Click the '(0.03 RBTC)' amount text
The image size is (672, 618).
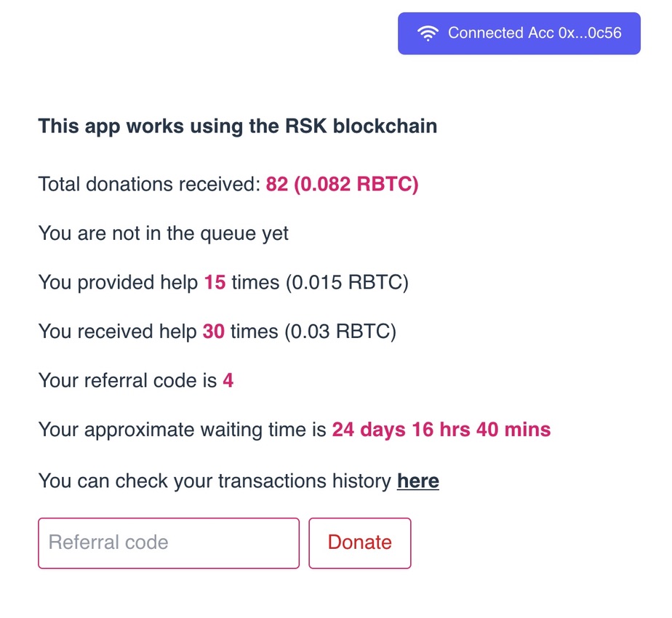340,332
